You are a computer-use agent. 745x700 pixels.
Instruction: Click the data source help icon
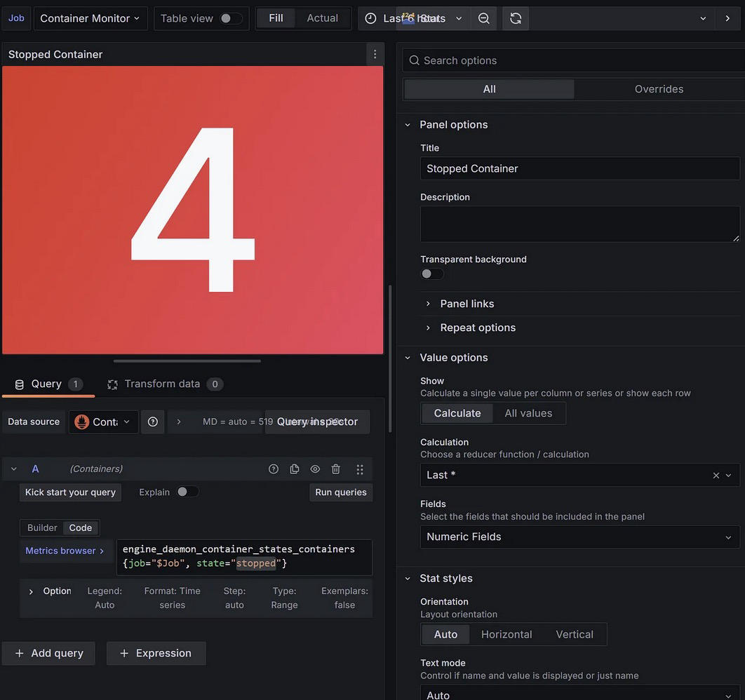[152, 422]
